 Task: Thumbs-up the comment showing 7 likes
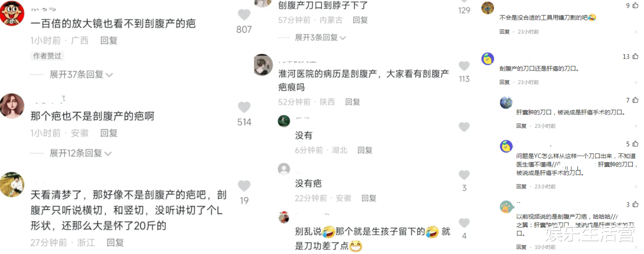click(636, 100)
